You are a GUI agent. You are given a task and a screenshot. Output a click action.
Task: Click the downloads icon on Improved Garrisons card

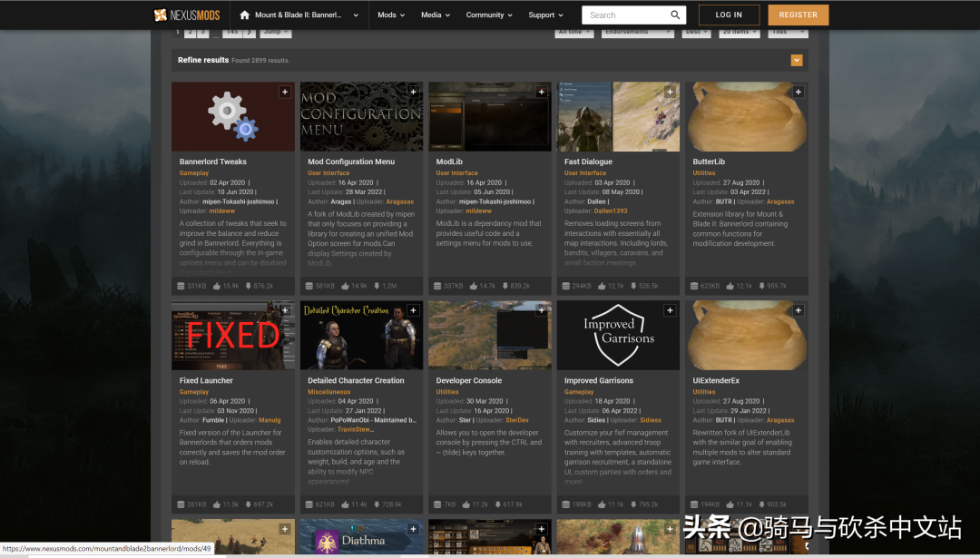tap(633, 504)
